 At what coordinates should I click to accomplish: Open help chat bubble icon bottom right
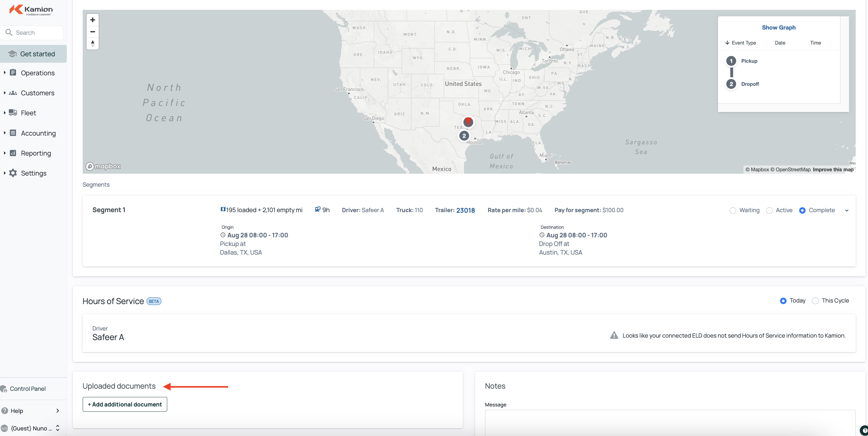click(x=864, y=430)
